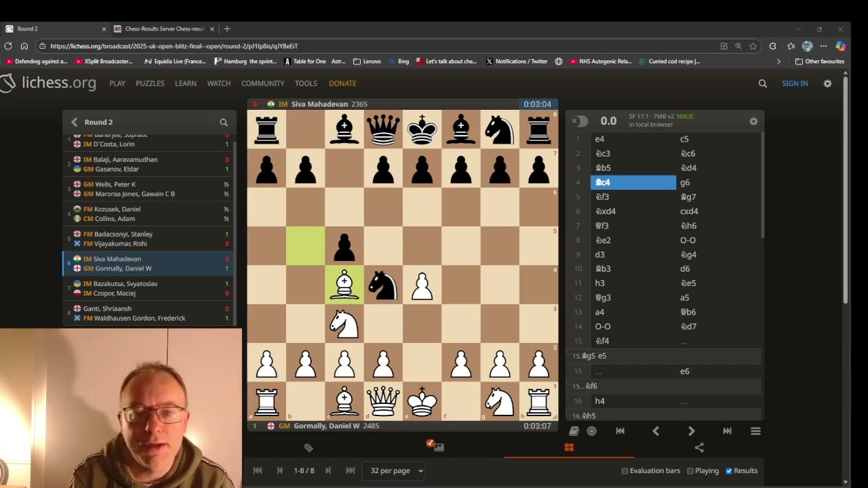Open the COMMUNITY menu
Screen dimensions: 868x488
click(263, 83)
